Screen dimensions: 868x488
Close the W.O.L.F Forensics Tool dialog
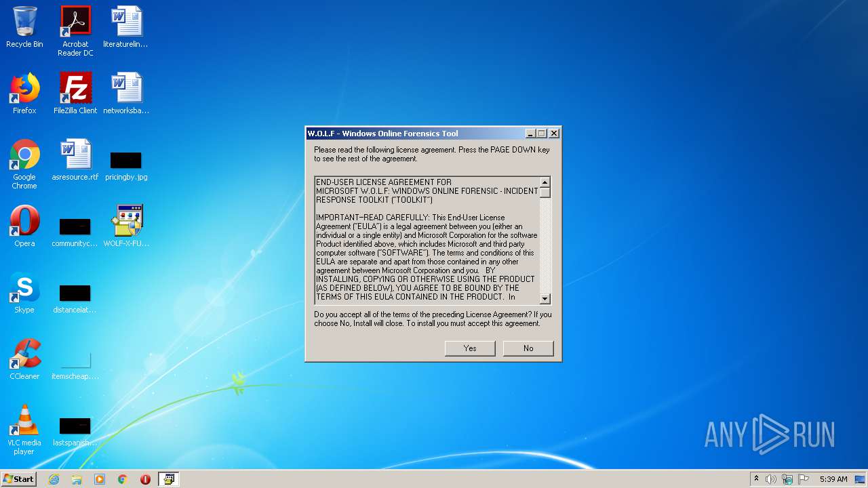pyautogui.click(x=554, y=134)
